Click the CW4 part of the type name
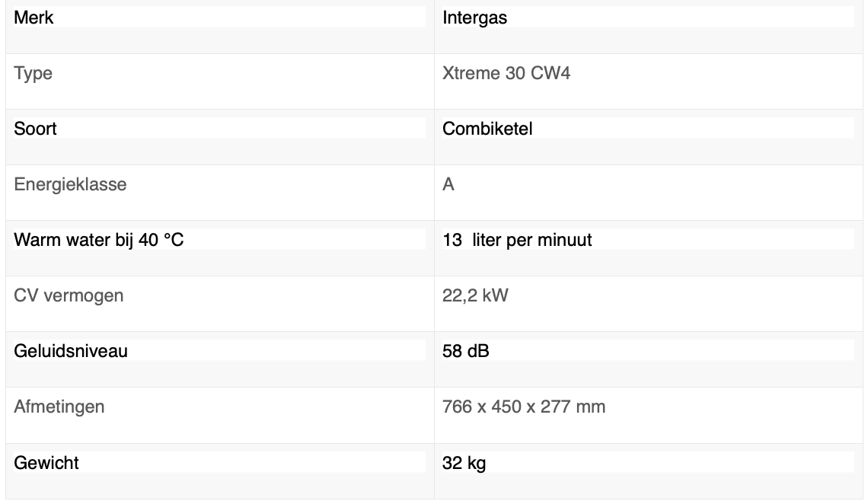The width and height of the screenshot is (868, 504). pos(550,74)
